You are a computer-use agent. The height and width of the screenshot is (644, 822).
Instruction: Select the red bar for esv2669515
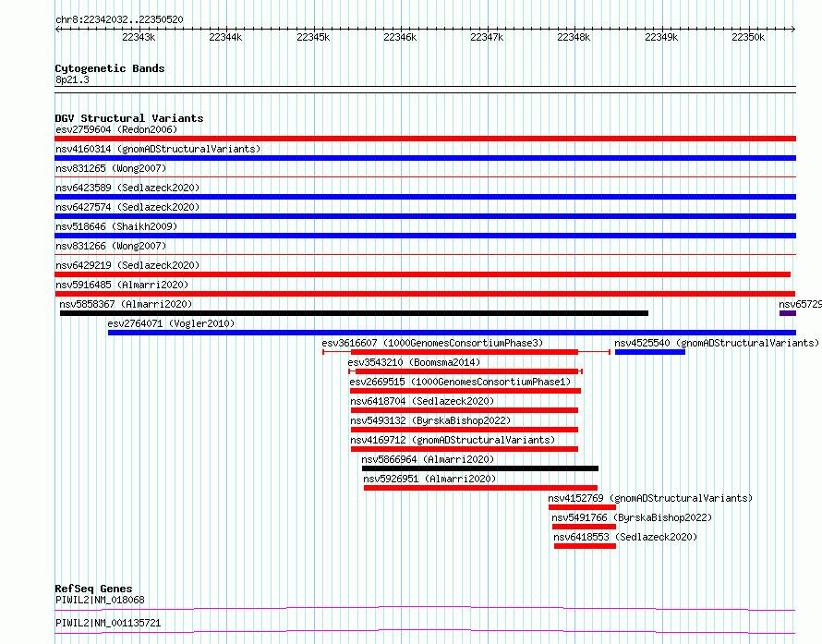coord(465,391)
